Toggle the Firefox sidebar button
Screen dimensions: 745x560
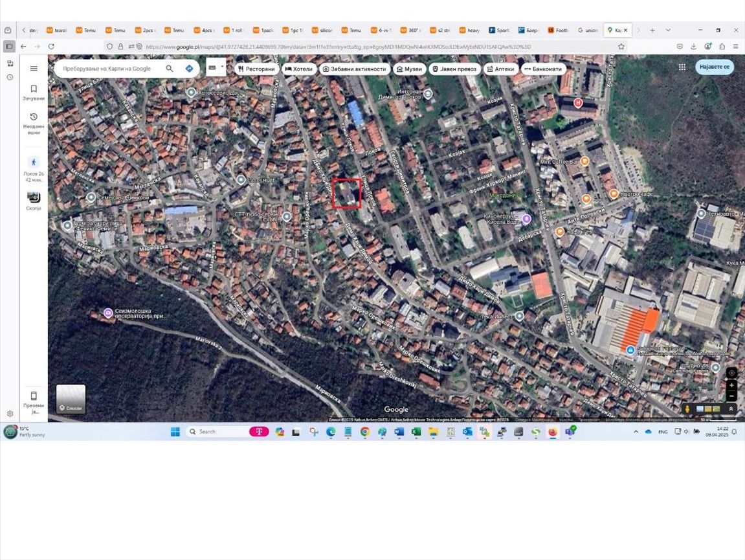9,47
